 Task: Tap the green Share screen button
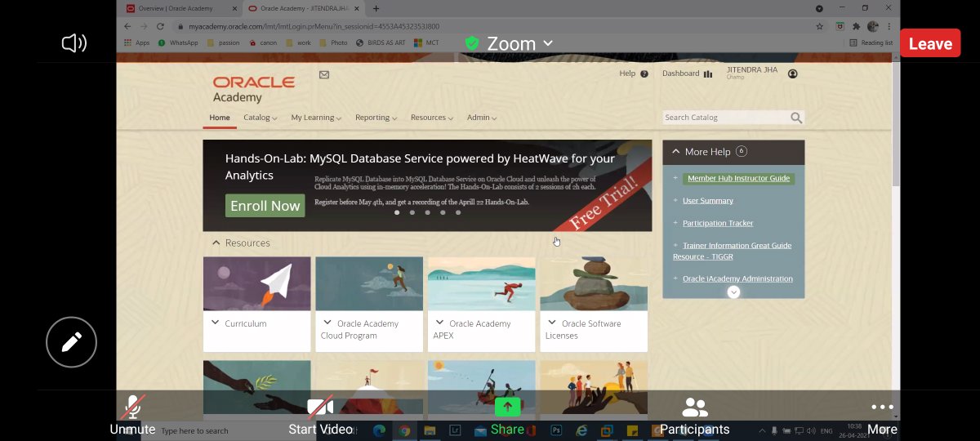click(x=507, y=415)
